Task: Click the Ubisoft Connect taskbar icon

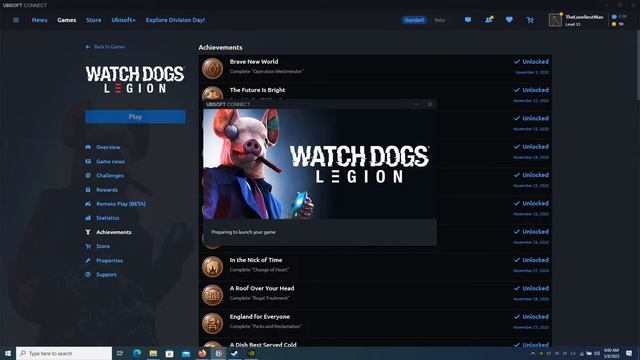Action: point(218,353)
